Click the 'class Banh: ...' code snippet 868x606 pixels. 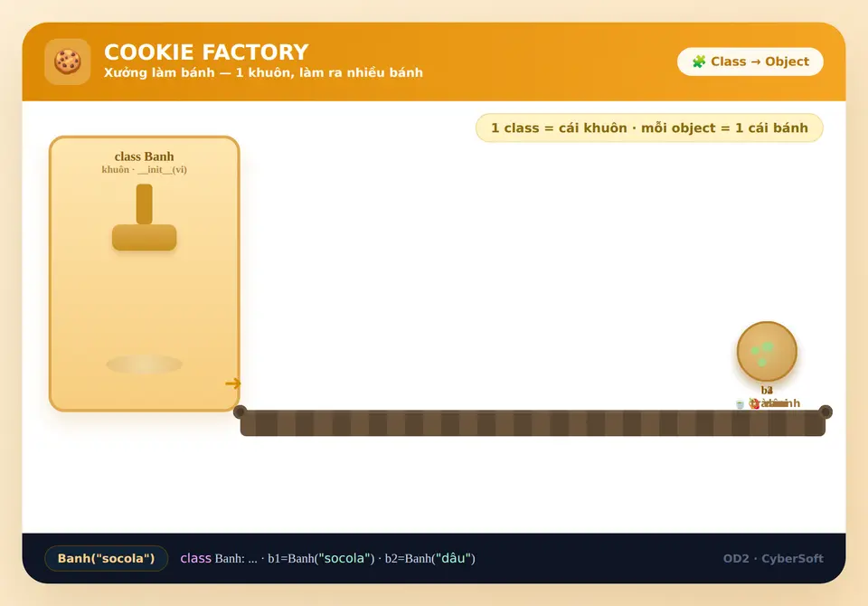pyautogui.click(x=219, y=558)
